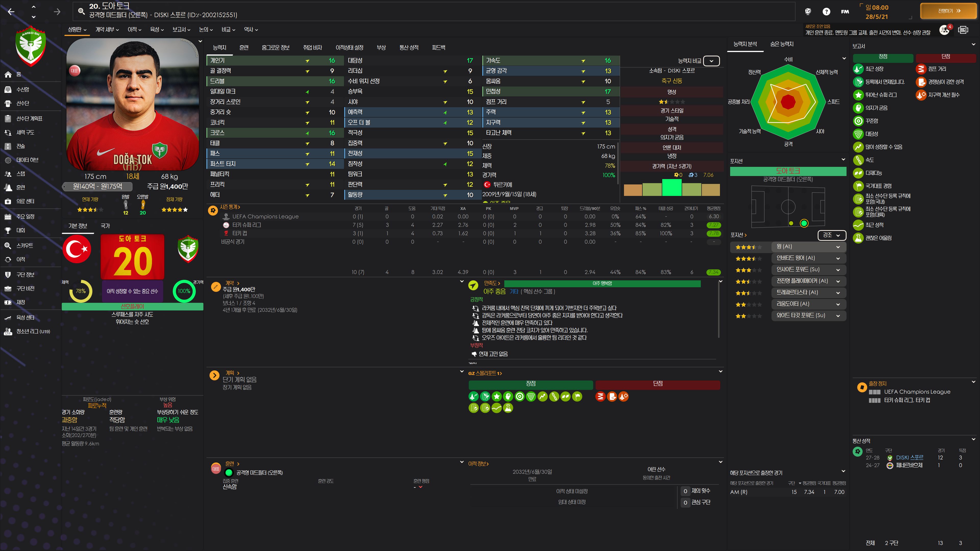Image resolution: width=980 pixels, height=551 pixels.
Task: Open the help question mark icon
Action: click(x=826, y=12)
